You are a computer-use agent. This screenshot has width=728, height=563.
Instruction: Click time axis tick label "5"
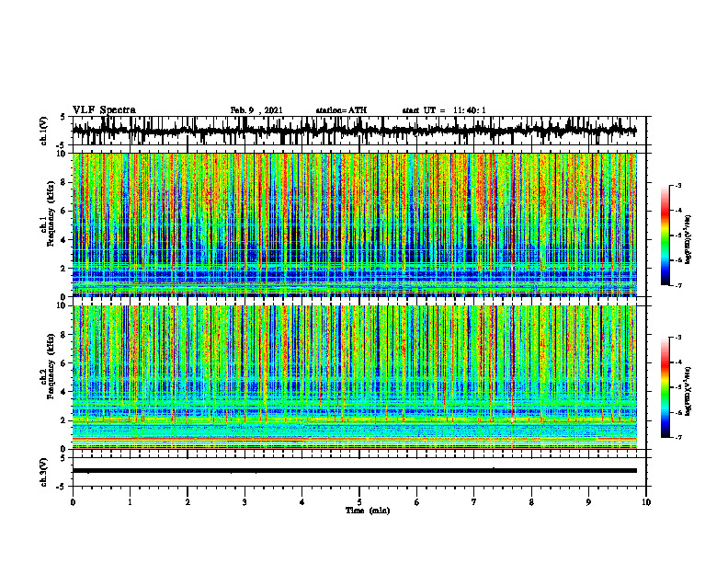click(x=359, y=502)
